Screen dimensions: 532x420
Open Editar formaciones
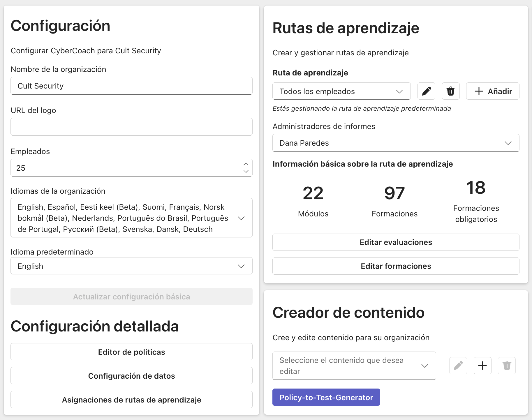[396, 266]
